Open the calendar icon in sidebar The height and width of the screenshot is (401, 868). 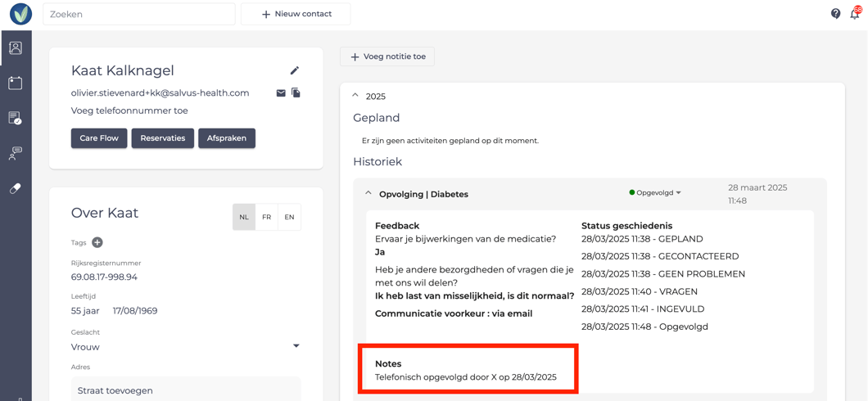coord(16,83)
